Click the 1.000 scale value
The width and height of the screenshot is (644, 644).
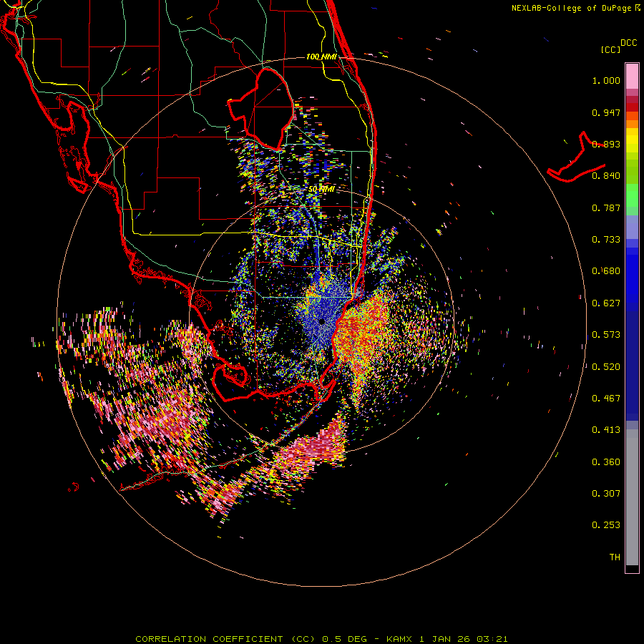tap(606, 80)
